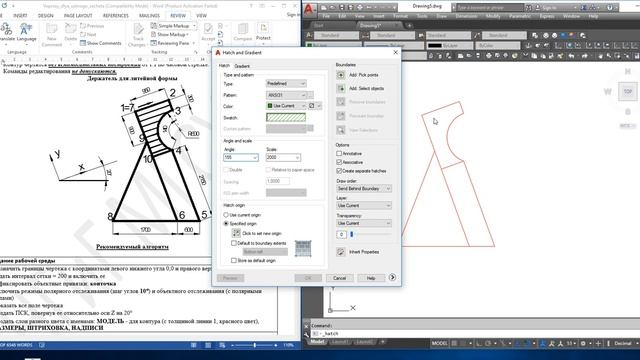Click the AutoCAD quick access New icon
Viewport: 640px width, 360px height.
point(324,7)
